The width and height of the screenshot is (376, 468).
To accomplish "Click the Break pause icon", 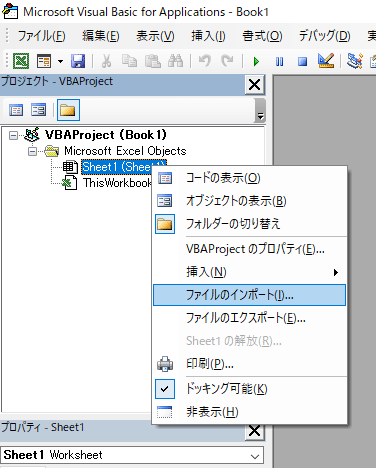I will [280, 62].
